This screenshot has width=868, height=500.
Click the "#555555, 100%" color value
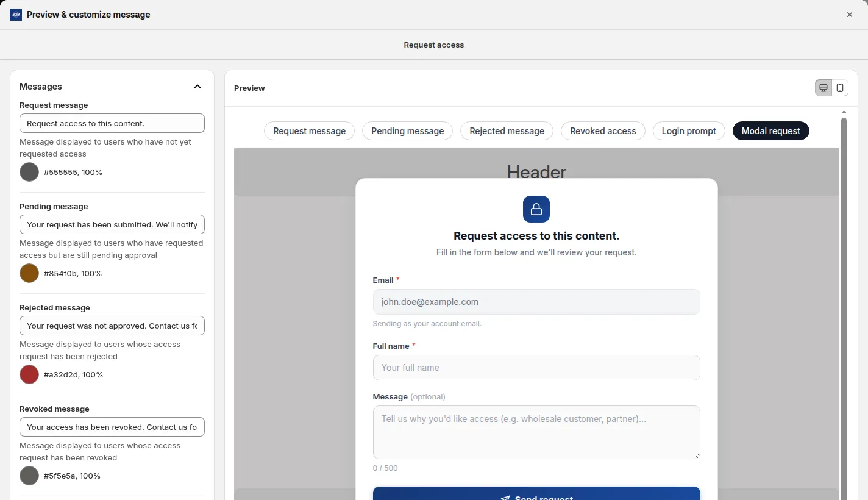tap(73, 173)
